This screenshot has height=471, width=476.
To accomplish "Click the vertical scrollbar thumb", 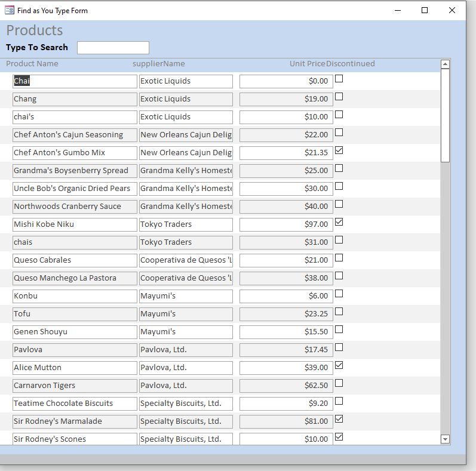I will click(x=445, y=115).
